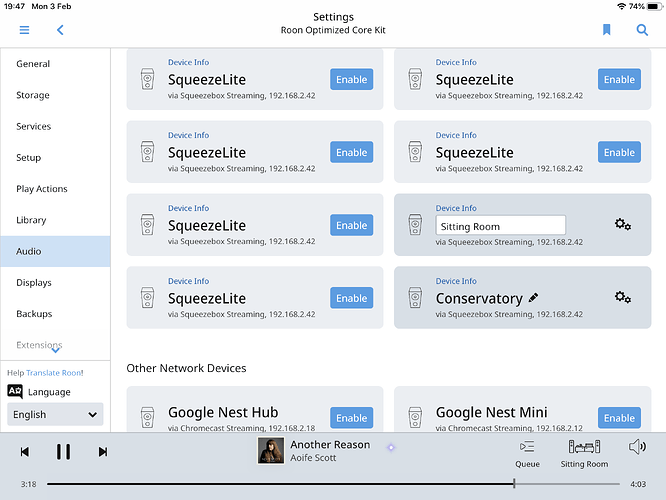The image size is (666, 500).
Task: Select the Audio settings tab
Action: point(55,251)
